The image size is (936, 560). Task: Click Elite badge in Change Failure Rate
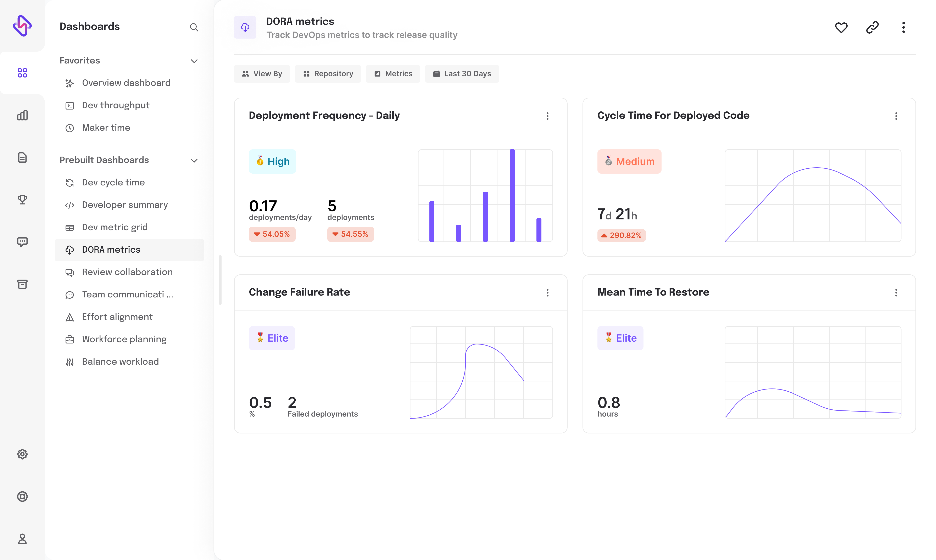[272, 338]
